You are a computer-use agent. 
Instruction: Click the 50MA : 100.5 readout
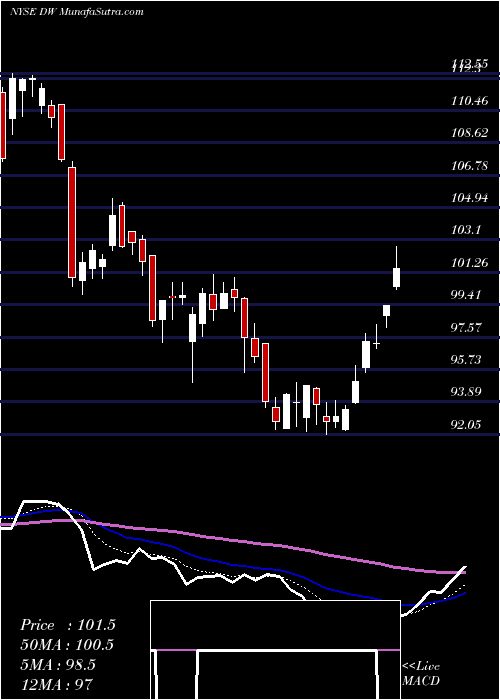pyautogui.click(x=67, y=645)
